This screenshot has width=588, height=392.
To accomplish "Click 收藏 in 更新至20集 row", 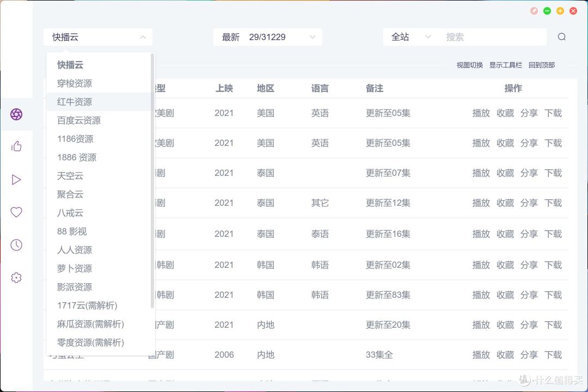I will tap(505, 325).
